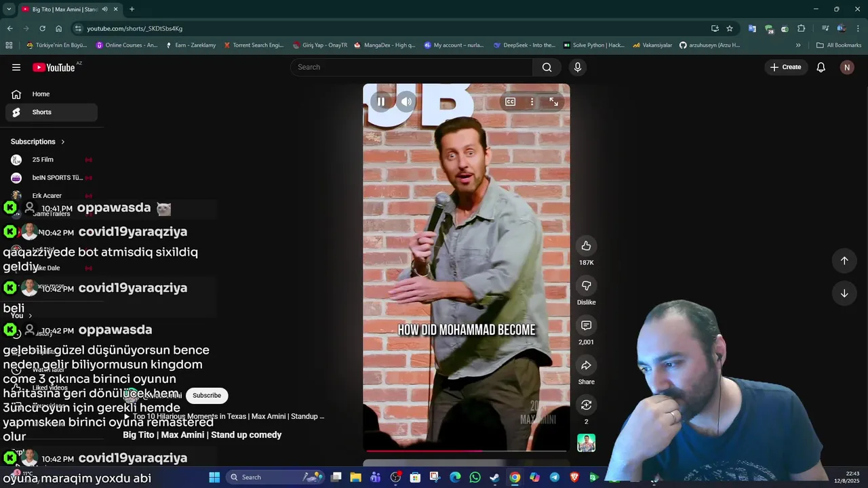The height and width of the screenshot is (488, 868).
Task: Open the Windows Start menu
Action: [x=214, y=477]
